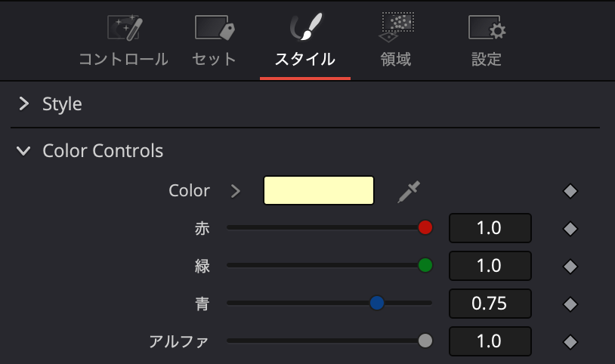Click the 赤 label
The height and width of the screenshot is (364, 615).
click(x=202, y=228)
